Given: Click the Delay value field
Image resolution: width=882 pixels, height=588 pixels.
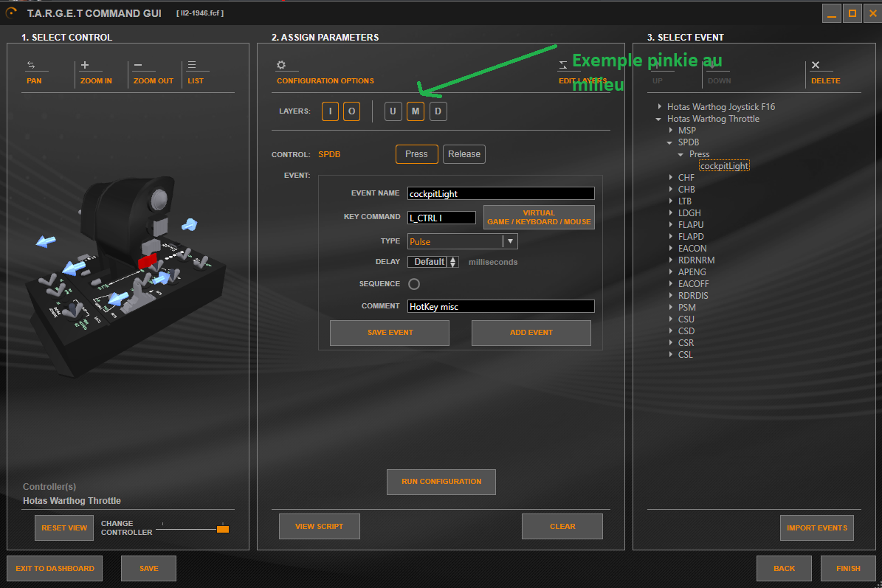Looking at the screenshot, I should tap(427, 262).
